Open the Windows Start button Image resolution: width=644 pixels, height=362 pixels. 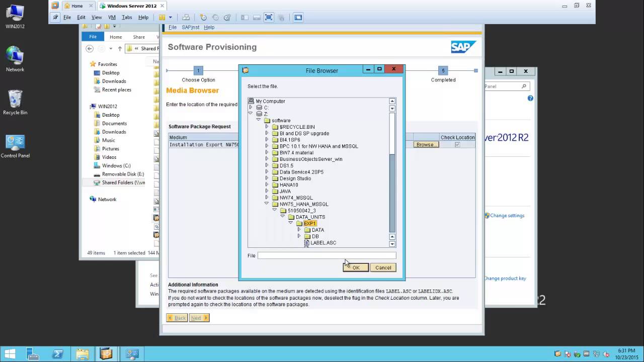(x=10, y=354)
